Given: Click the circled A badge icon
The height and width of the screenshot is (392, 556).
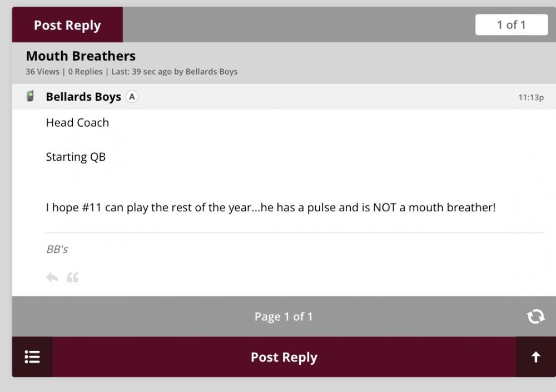Looking at the screenshot, I should click(x=132, y=97).
